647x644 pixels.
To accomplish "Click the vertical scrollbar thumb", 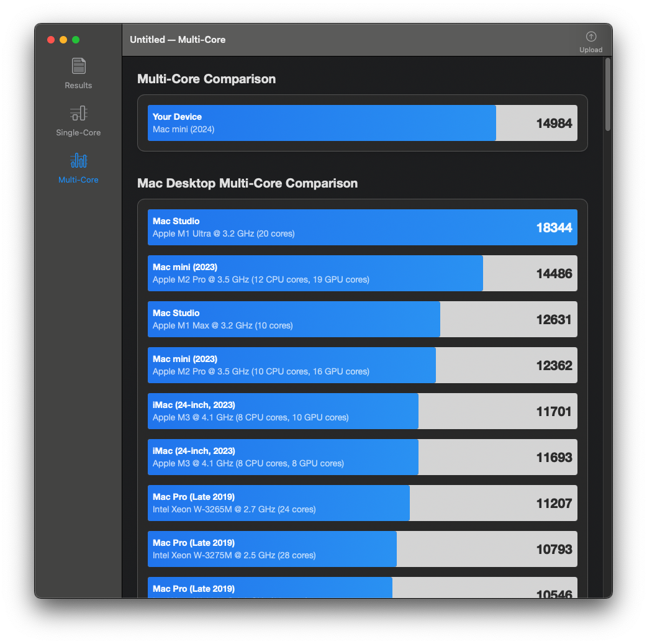I will click(607, 94).
